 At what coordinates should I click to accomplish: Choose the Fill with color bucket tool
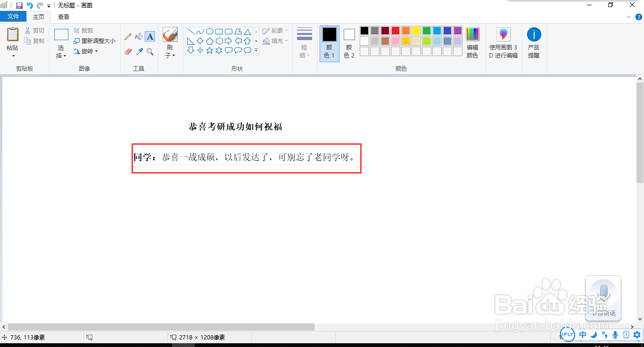tap(139, 36)
